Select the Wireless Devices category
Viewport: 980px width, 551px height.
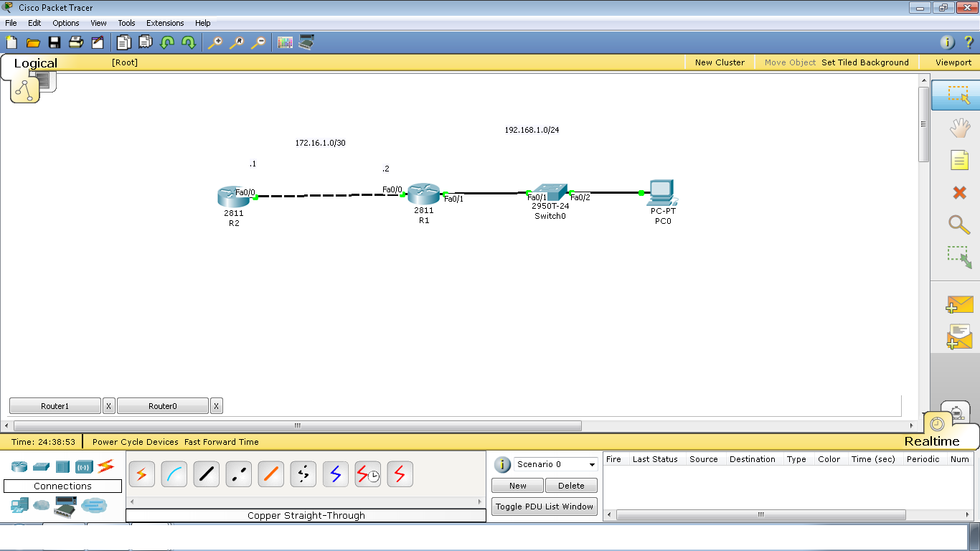click(84, 467)
